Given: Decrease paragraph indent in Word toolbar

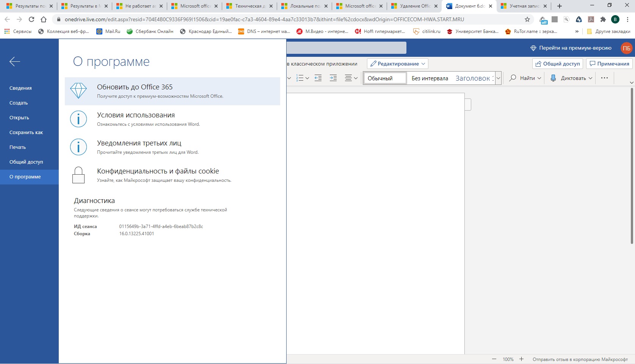Looking at the screenshot, I should coord(318,78).
